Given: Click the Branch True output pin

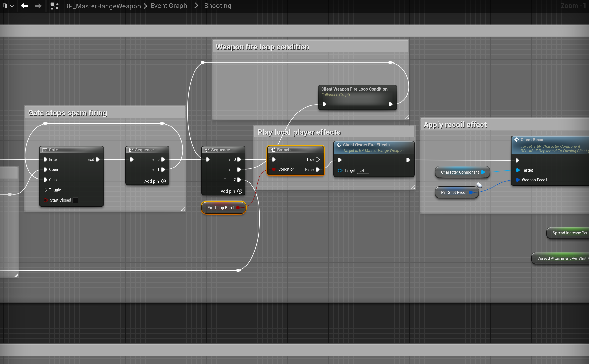Looking at the screenshot, I should [318, 159].
